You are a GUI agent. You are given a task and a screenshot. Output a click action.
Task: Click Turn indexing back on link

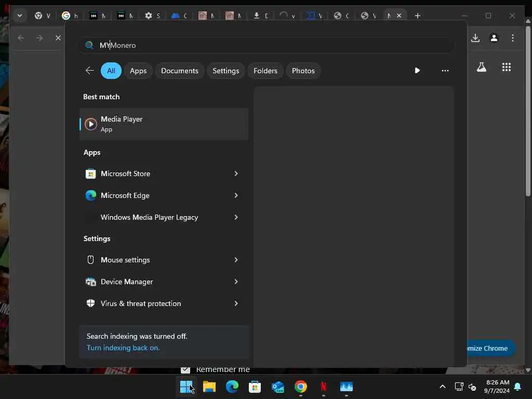click(x=123, y=348)
